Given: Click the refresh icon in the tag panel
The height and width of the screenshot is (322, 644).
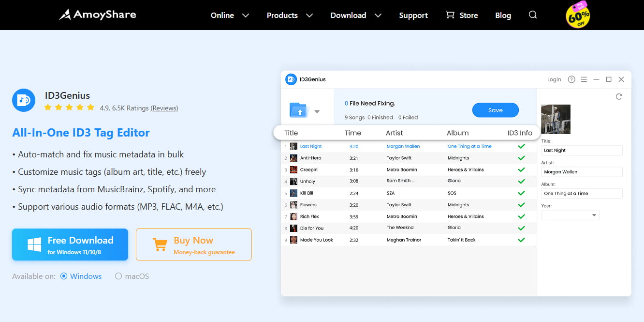Looking at the screenshot, I should coord(619,96).
